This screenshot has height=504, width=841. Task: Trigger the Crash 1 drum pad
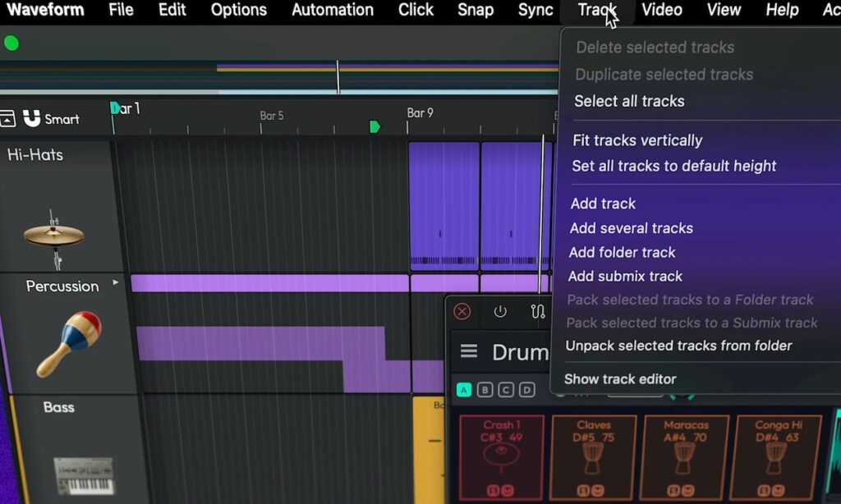502,457
